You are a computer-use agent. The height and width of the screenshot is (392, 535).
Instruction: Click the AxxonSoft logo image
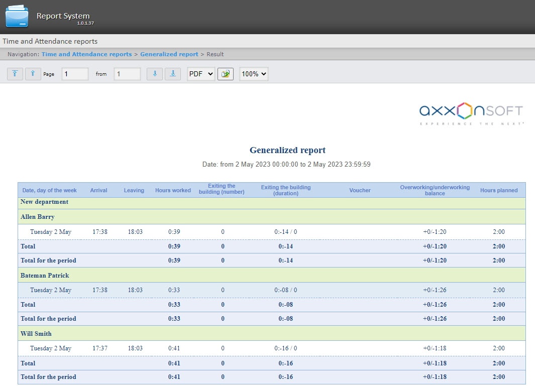coord(471,113)
